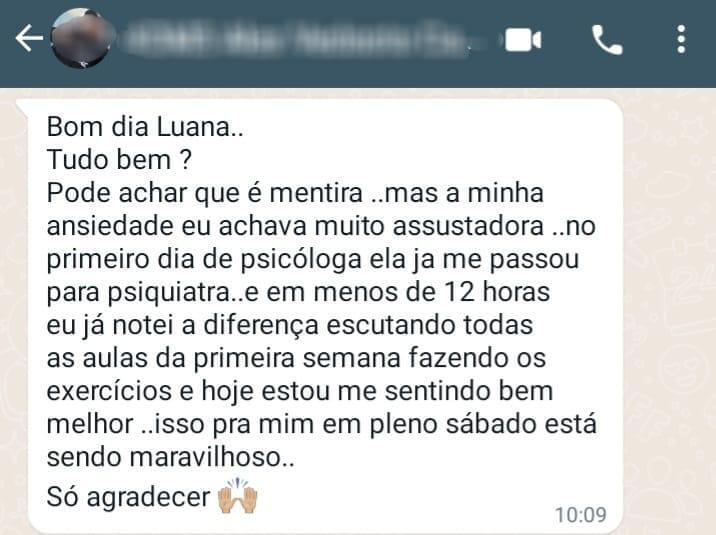Click the word "ansiedade" in message
Viewport: 716px width, 535px height.
point(110,226)
